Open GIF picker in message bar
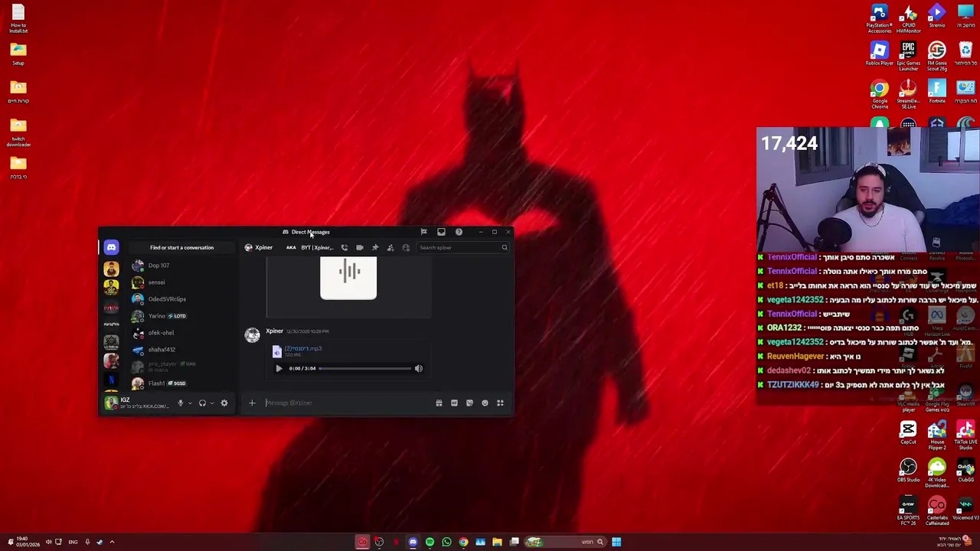Screen dimensions: 980x551 point(454,403)
